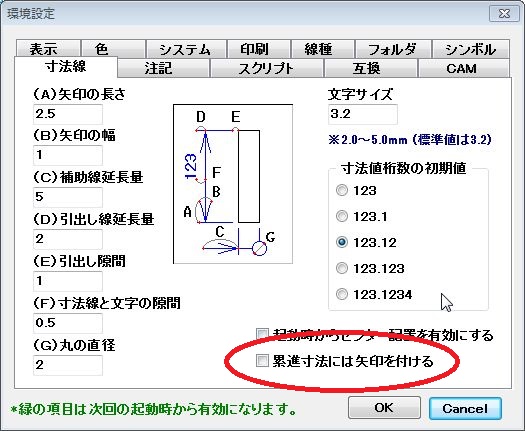Switch to the シンボル tab
The height and width of the screenshot is (431, 525).
(x=471, y=49)
